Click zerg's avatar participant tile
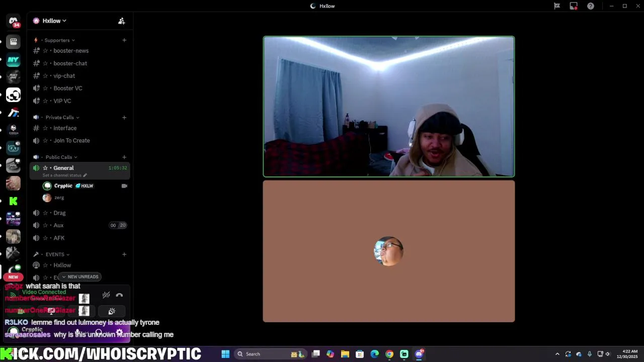The width and height of the screenshot is (644, 362). pyautogui.click(x=389, y=251)
